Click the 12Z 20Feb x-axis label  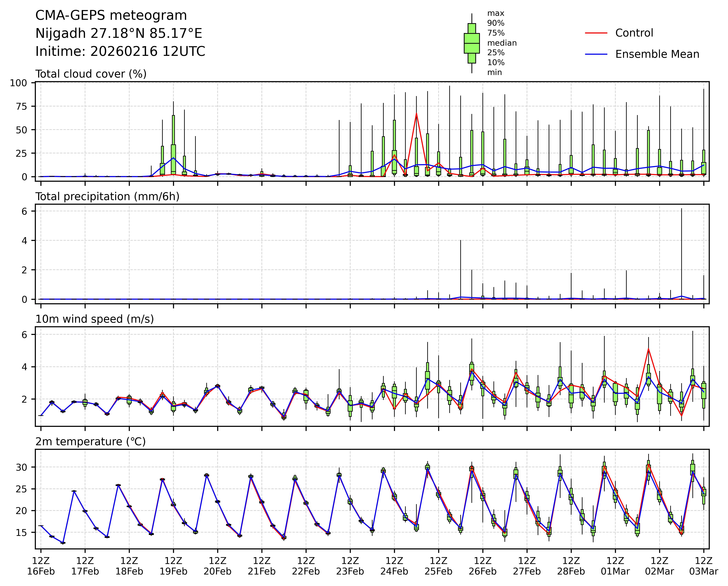(217, 566)
